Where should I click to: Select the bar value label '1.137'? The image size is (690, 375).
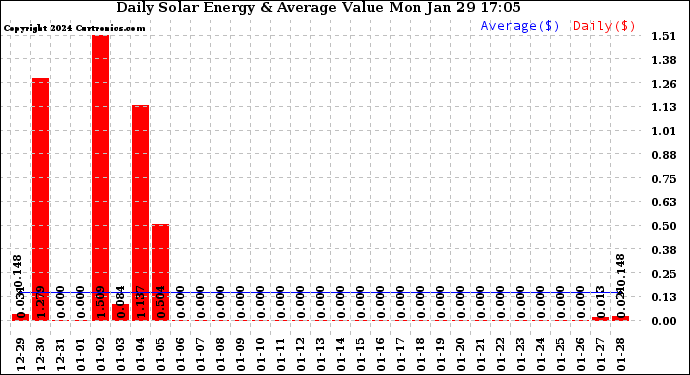click(x=140, y=302)
